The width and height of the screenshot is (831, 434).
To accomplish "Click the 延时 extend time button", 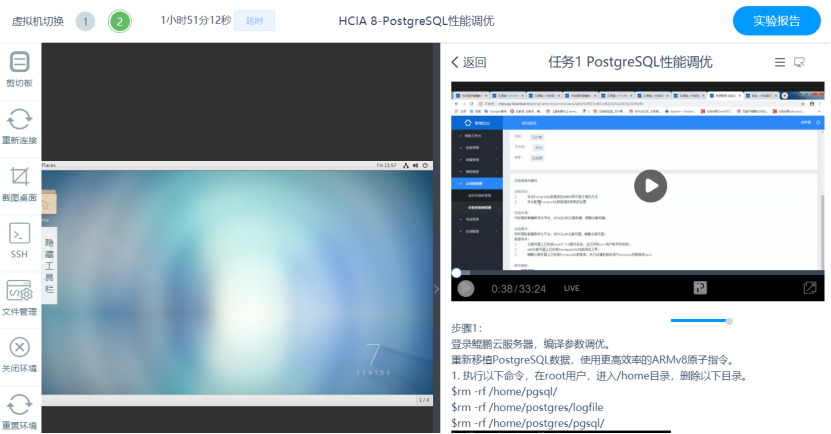I will point(254,21).
